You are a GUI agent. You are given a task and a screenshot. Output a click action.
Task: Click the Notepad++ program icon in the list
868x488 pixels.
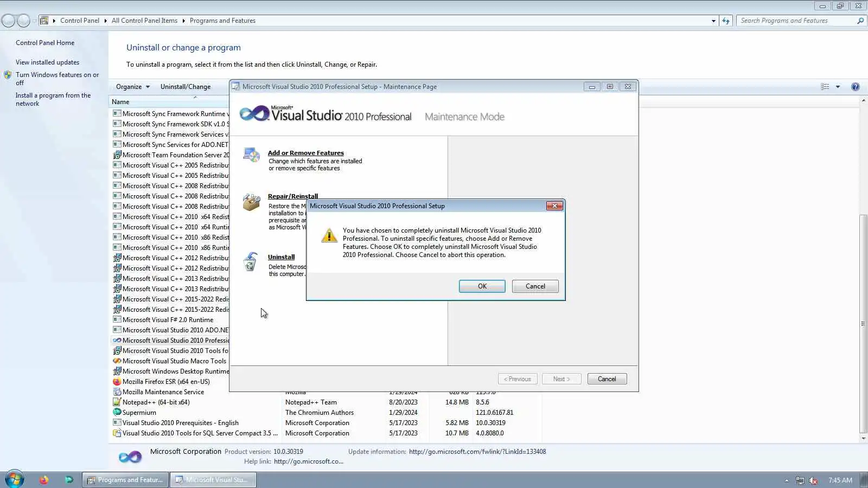coord(117,402)
